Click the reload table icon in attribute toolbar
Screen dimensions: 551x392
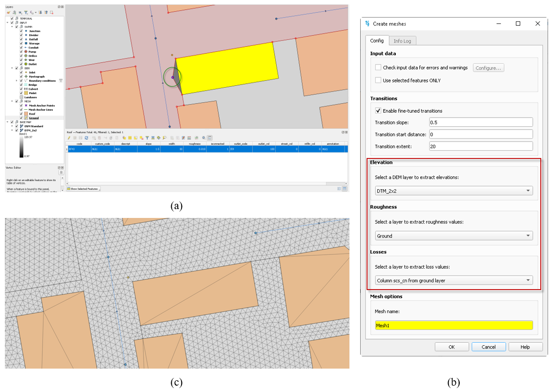coord(86,138)
